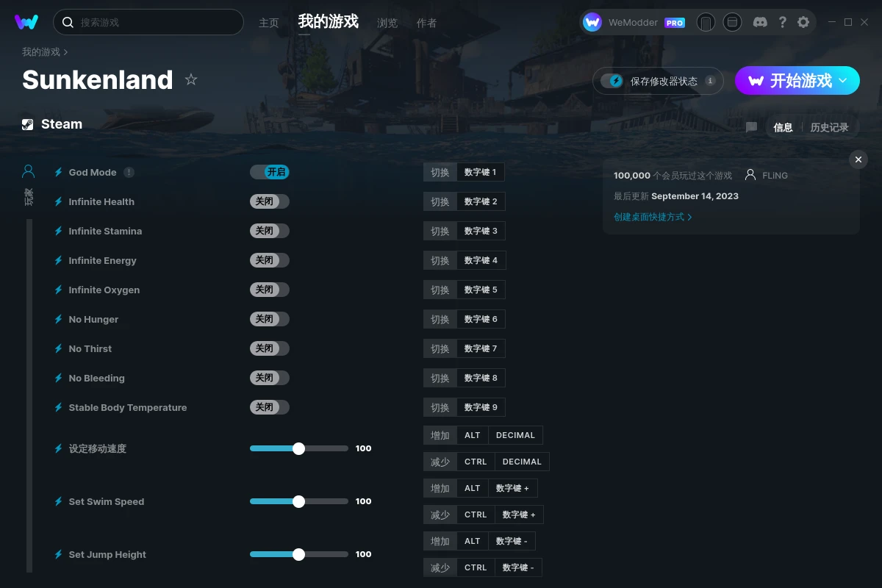Turn on Infinite Energy
Image resolution: width=882 pixels, height=588 pixels.
pos(270,260)
